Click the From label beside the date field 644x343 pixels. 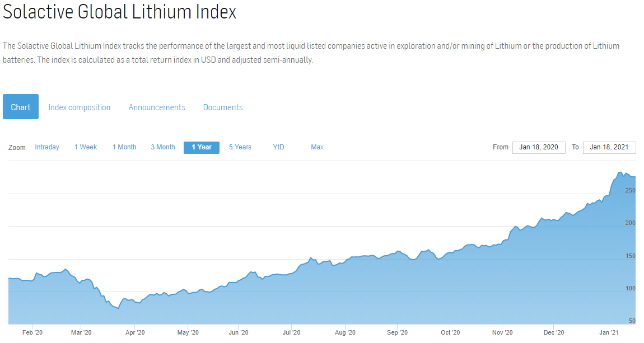click(501, 147)
